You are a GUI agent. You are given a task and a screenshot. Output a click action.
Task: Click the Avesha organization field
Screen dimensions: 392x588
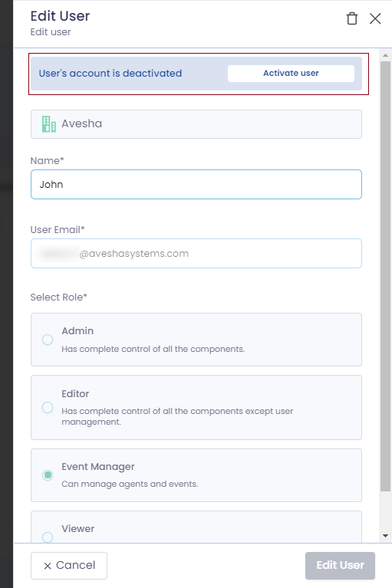click(x=196, y=124)
